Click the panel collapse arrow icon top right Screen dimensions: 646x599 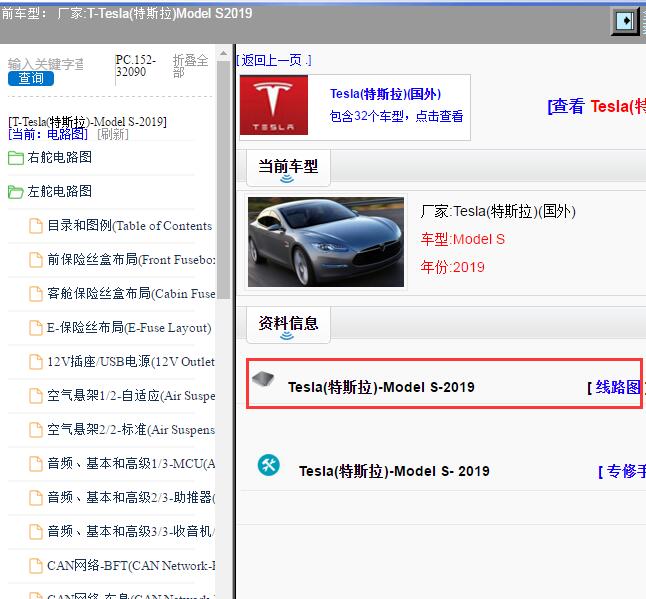coord(625,20)
